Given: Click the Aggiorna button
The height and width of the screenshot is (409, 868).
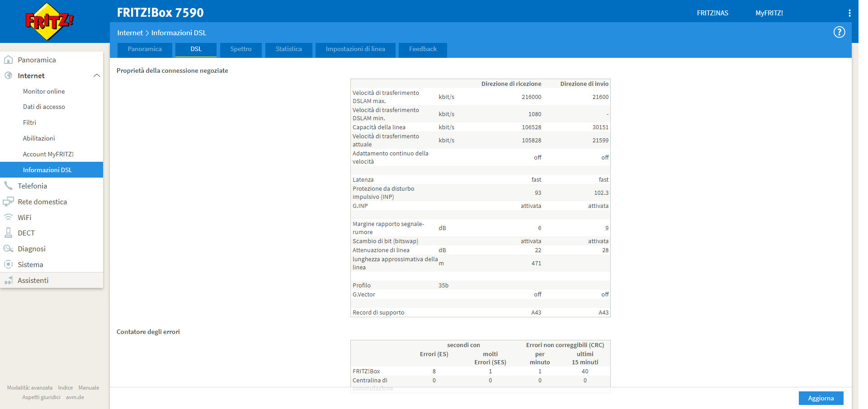Looking at the screenshot, I should click(821, 398).
